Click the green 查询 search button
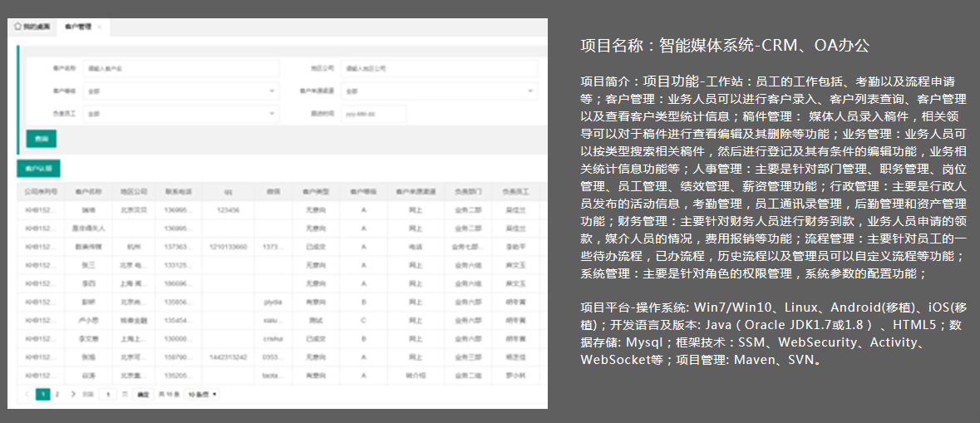 [x=42, y=139]
